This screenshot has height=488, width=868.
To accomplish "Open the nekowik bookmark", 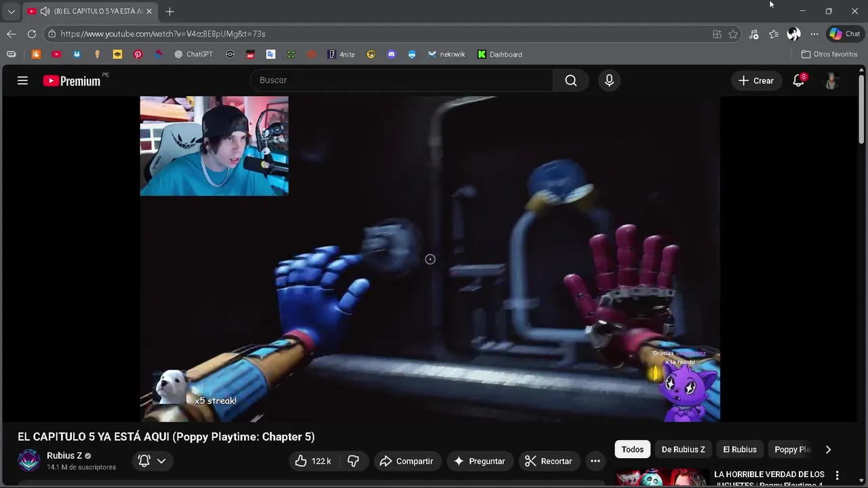I will coord(446,54).
